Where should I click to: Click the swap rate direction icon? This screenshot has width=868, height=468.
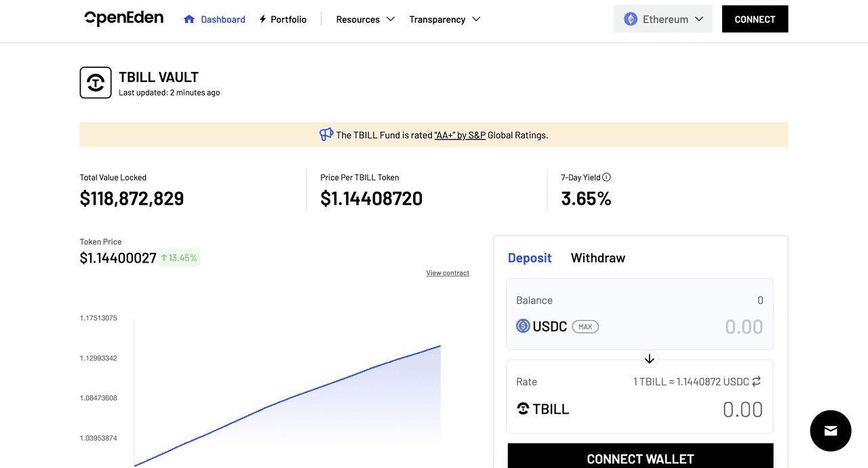click(x=756, y=381)
